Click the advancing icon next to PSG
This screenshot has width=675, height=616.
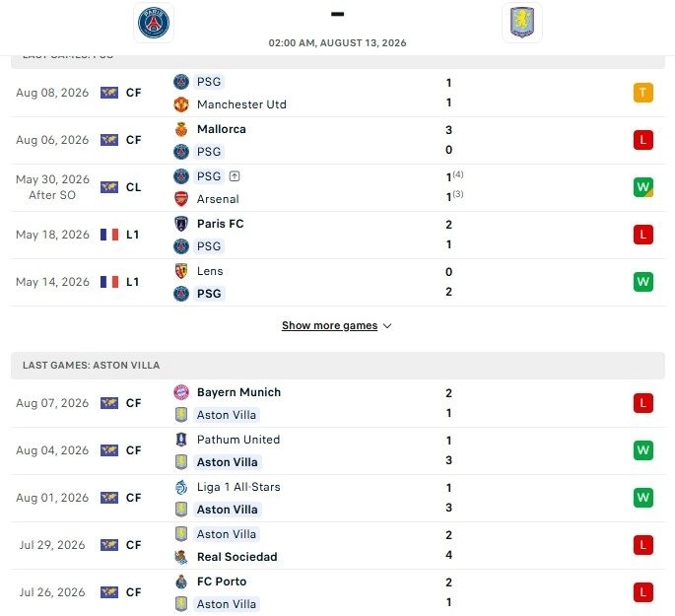point(235,176)
